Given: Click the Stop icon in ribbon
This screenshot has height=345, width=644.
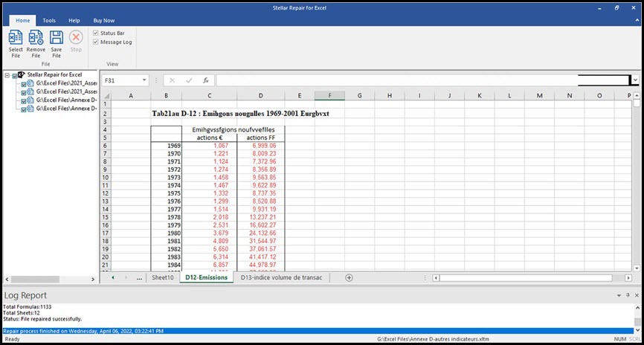Looking at the screenshot, I should pyautogui.click(x=76, y=37).
